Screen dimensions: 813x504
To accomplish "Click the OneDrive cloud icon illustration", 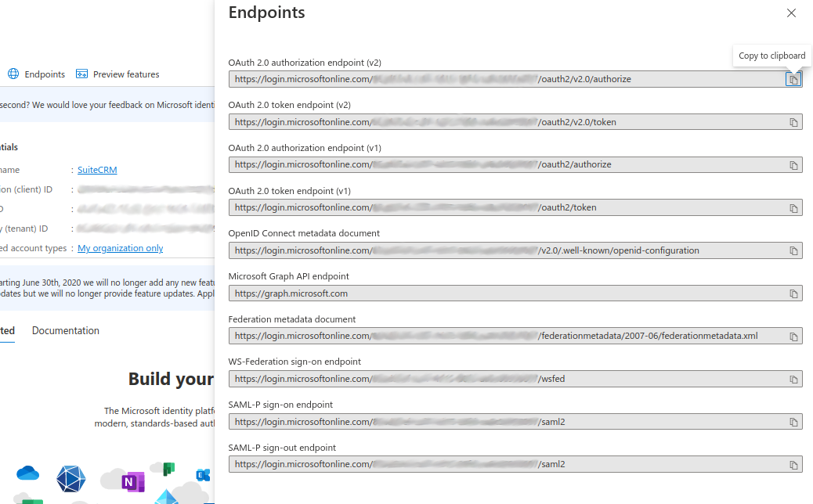I will tap(27, 473).
